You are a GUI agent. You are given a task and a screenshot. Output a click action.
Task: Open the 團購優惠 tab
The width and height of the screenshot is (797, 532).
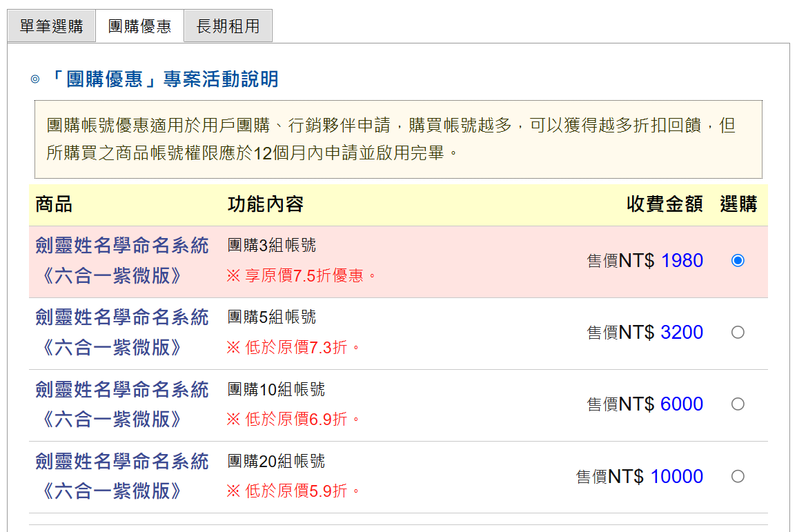click(139, 26)
